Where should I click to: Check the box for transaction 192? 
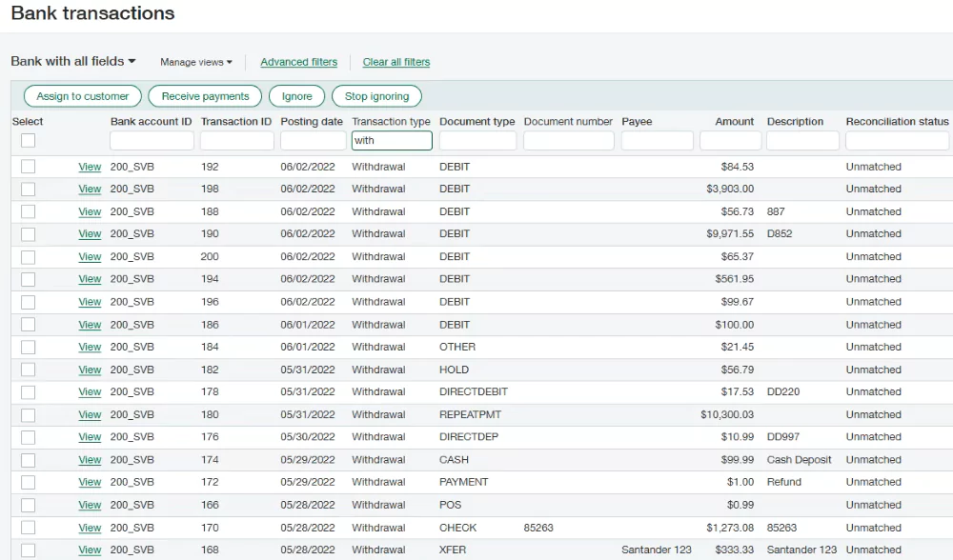29,167
